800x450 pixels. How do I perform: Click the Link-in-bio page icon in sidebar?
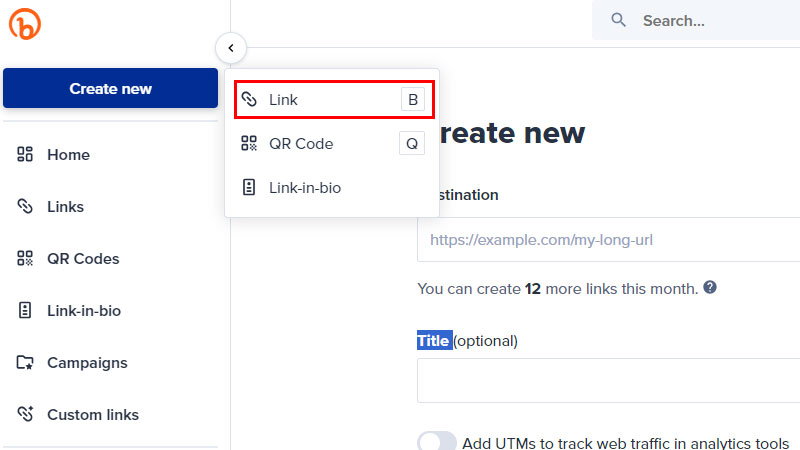pyautogui.click(x=25, y=311)
